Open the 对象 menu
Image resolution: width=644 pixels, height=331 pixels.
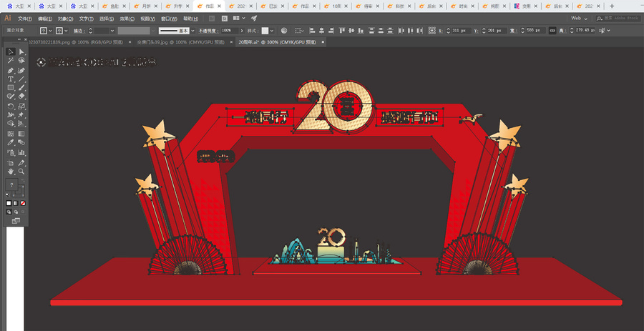coord(65,19)
